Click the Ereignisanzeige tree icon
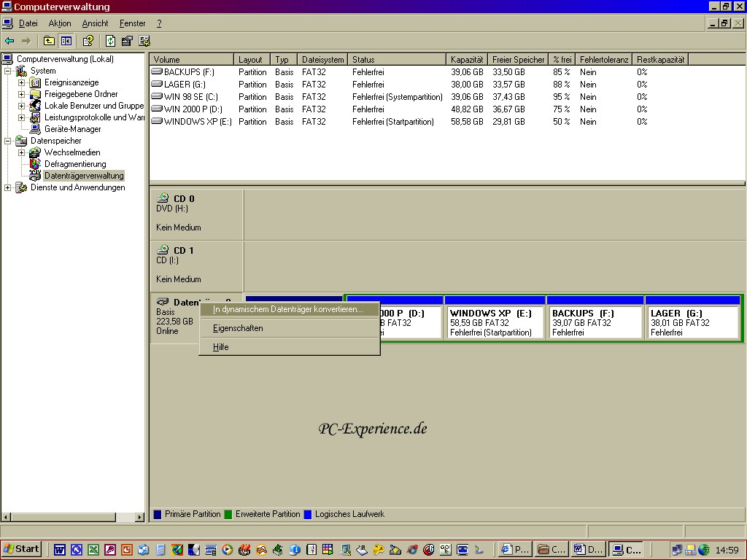 point(35,82)
